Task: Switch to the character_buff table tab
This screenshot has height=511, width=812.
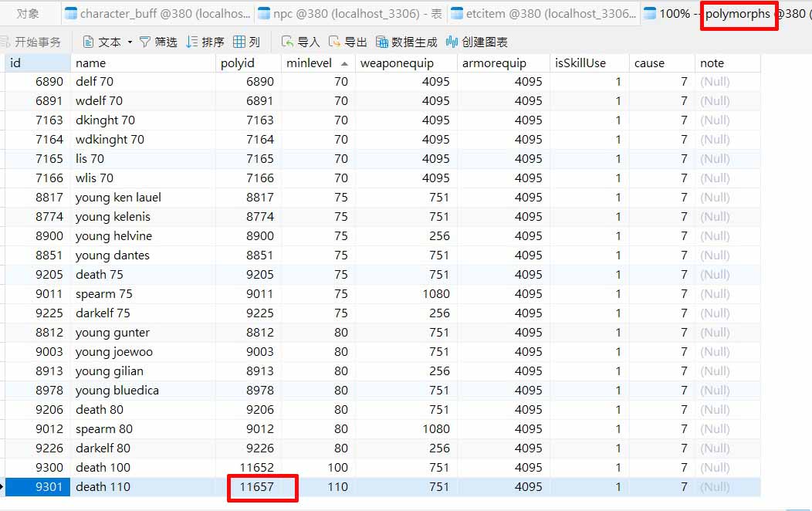Action: [x=157, y=13]
